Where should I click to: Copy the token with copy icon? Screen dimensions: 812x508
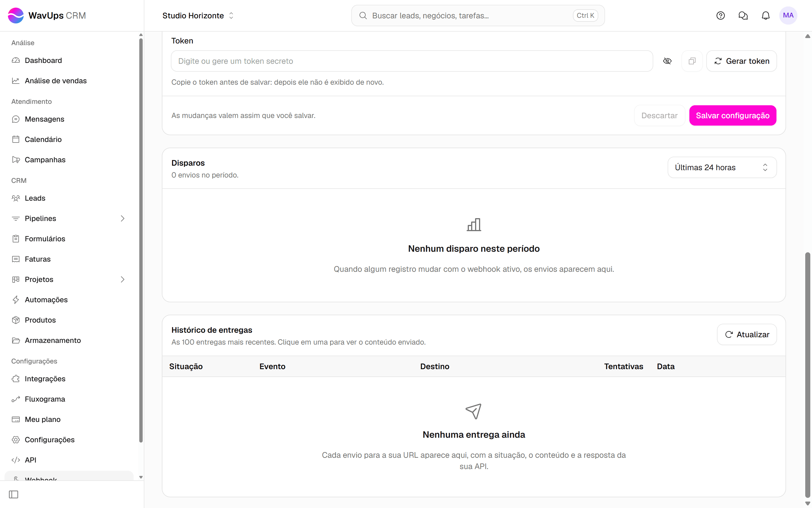coord(692,61)
